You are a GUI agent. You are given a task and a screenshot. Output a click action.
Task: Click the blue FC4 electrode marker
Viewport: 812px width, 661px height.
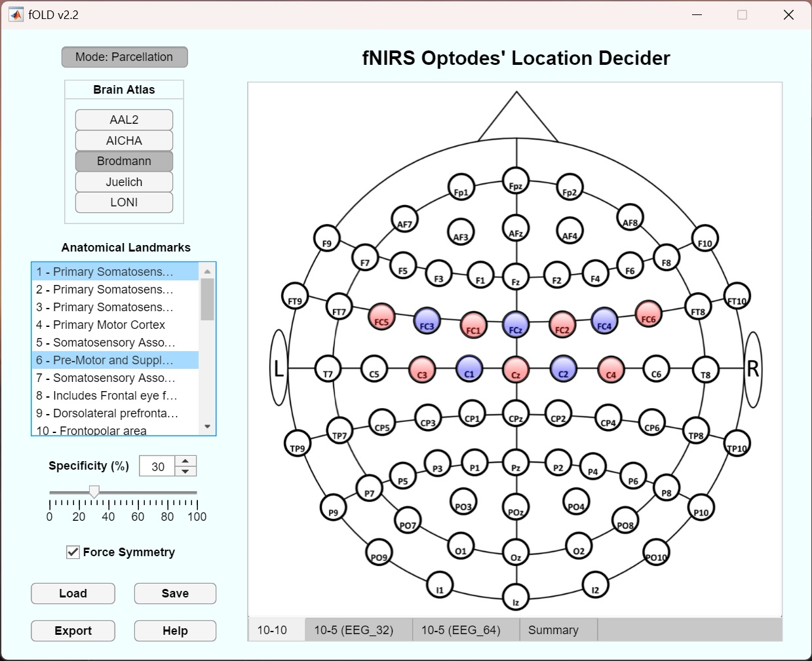pyautogui.click(x=604, y=321)
